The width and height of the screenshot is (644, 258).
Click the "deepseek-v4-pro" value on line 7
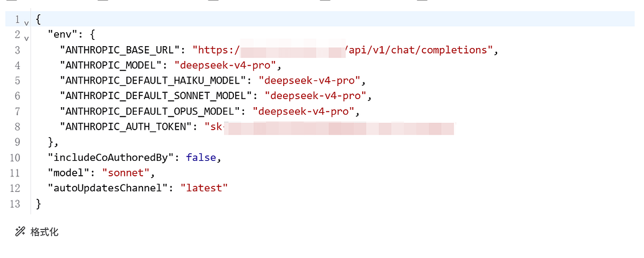click(304, 112)
